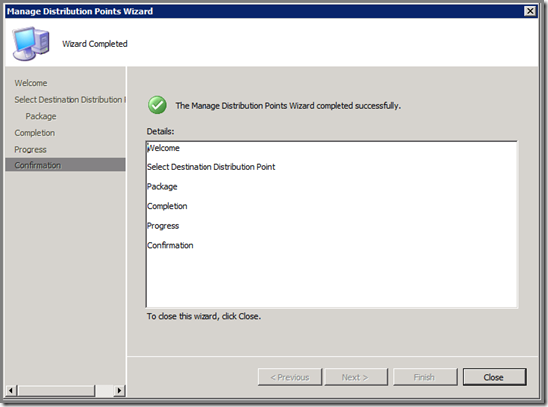The width and height of the screenshot is (548, 407).
Task: Select the Select Destination Distribution step in sidebar
Action: pos(70,100)
